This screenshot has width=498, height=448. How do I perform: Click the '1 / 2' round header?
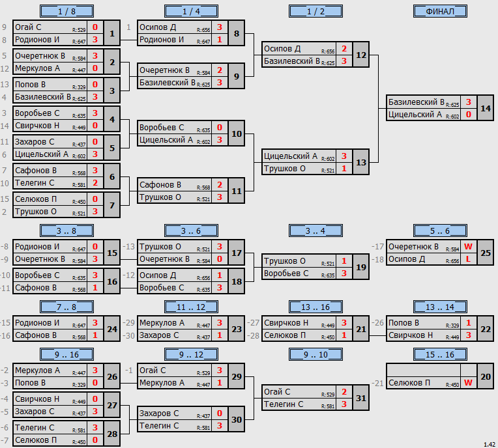tap(315, 11)
